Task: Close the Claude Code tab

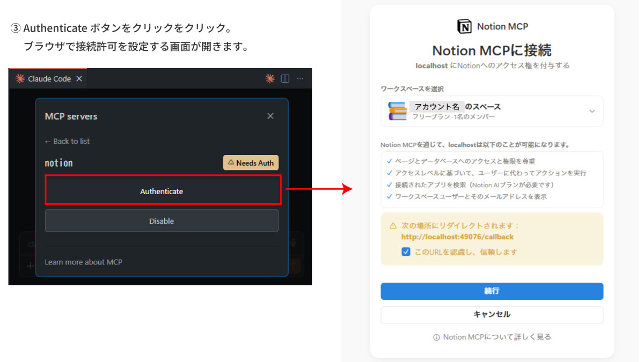Action: coord(79,79)
